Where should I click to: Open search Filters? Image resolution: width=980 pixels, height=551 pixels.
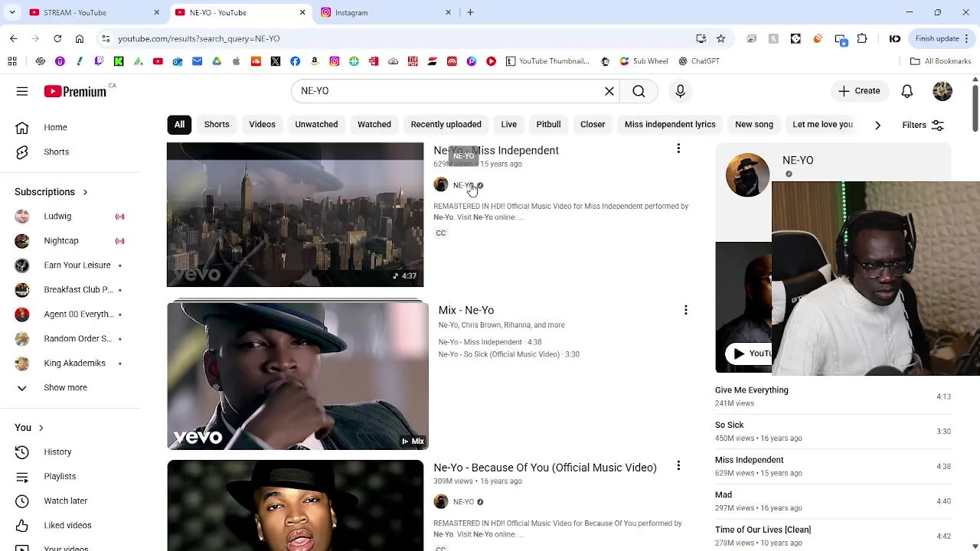[923, 125]
